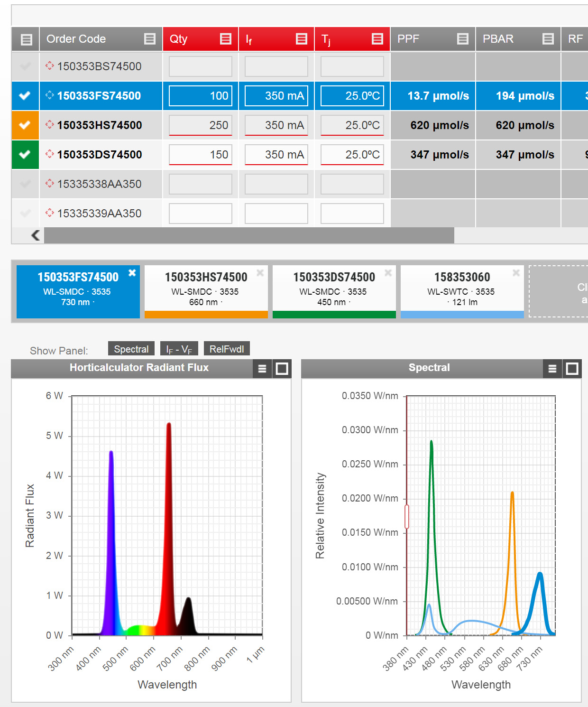588x707 pixels.
Task: Open the Spectral panel hamburger menu
Action: pyautogui.click(x=552, y=369)
